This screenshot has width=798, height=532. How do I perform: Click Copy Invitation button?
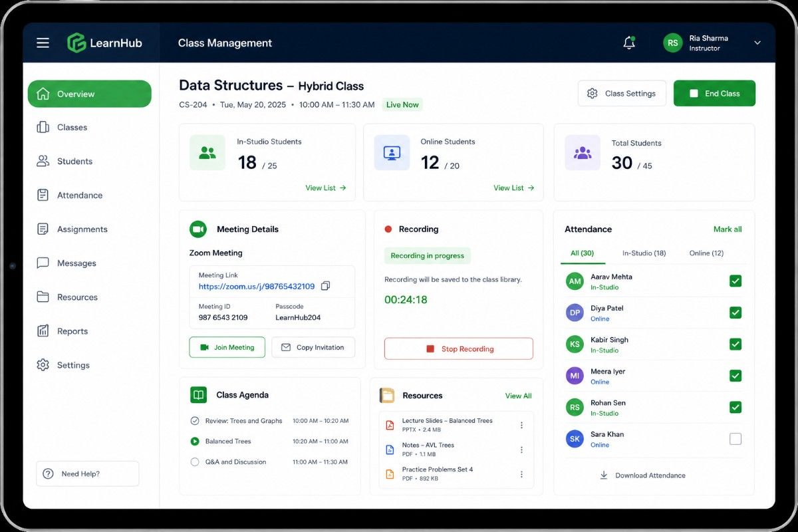click(x=313, y=347)
